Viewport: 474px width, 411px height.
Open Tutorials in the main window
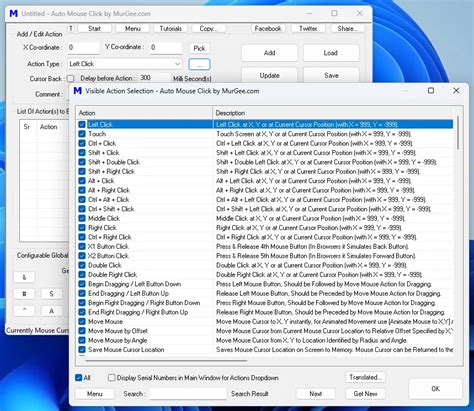point(170,28)
